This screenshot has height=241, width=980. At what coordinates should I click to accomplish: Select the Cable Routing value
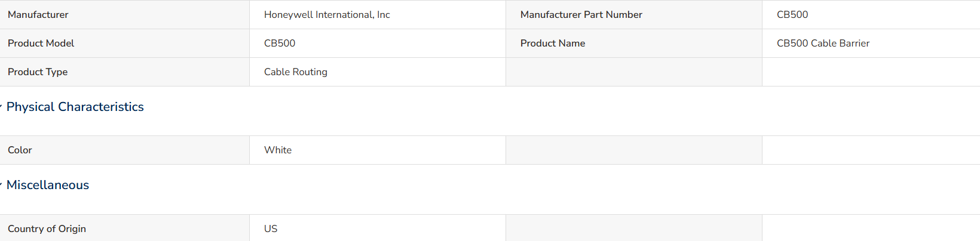[296, 72]
